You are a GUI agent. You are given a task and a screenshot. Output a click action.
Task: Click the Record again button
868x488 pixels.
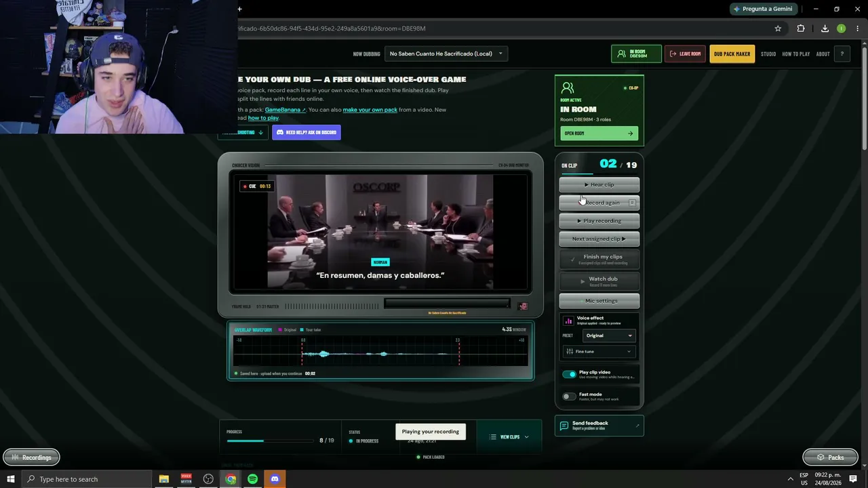point(599,203)
